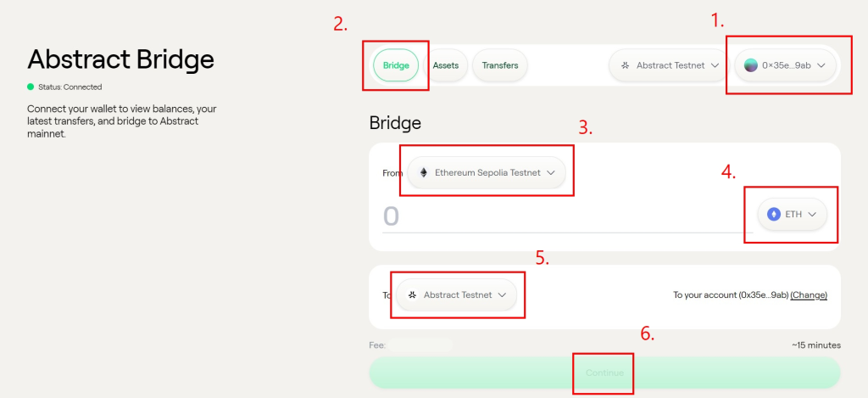Click the wallet avatar icon
Screen dimensions: 868x398
[751, 65]
